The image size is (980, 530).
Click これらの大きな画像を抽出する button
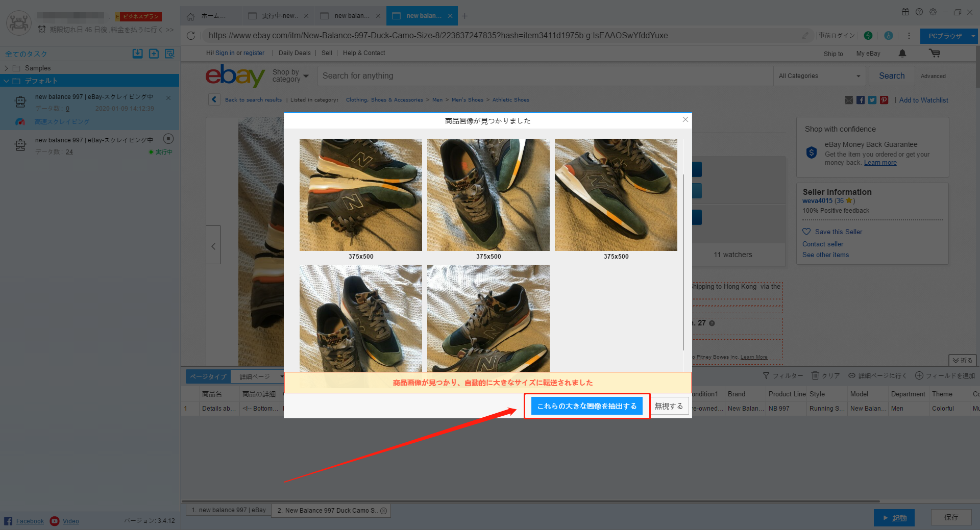(x=587, y=406)
